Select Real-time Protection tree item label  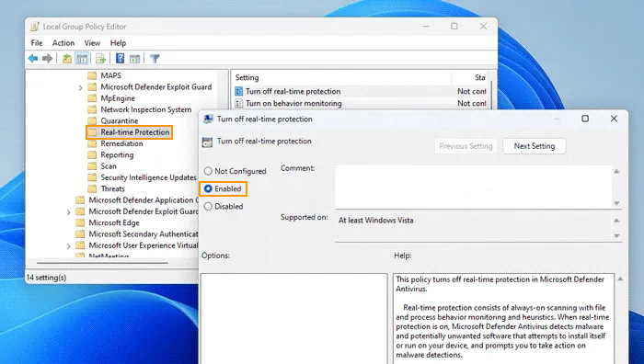135,132
